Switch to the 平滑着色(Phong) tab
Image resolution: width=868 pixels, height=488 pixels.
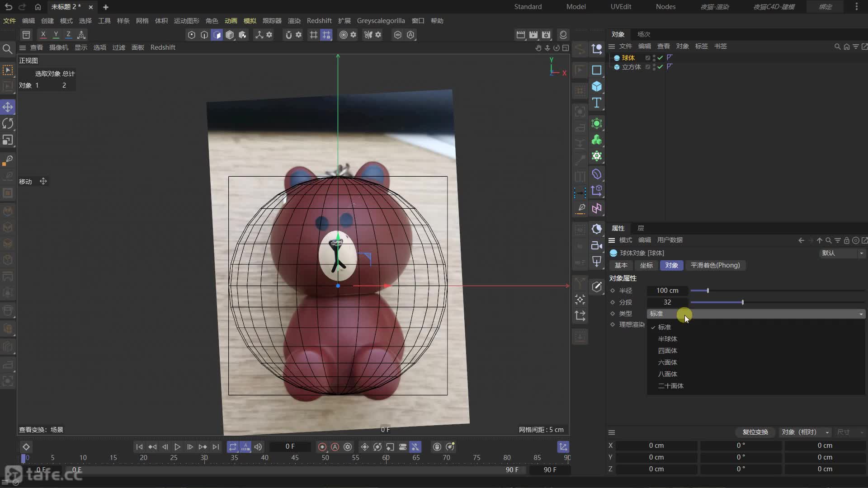715,265
